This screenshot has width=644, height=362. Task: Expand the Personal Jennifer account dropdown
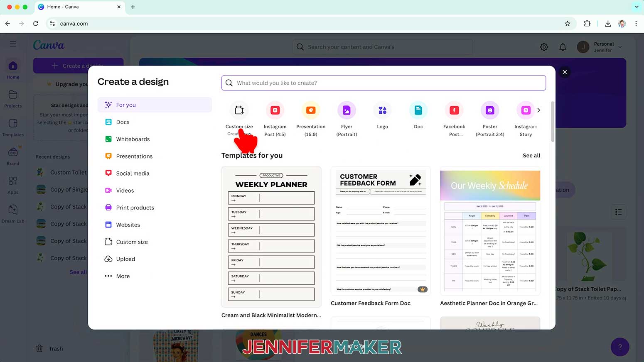(x=600, y=47)
